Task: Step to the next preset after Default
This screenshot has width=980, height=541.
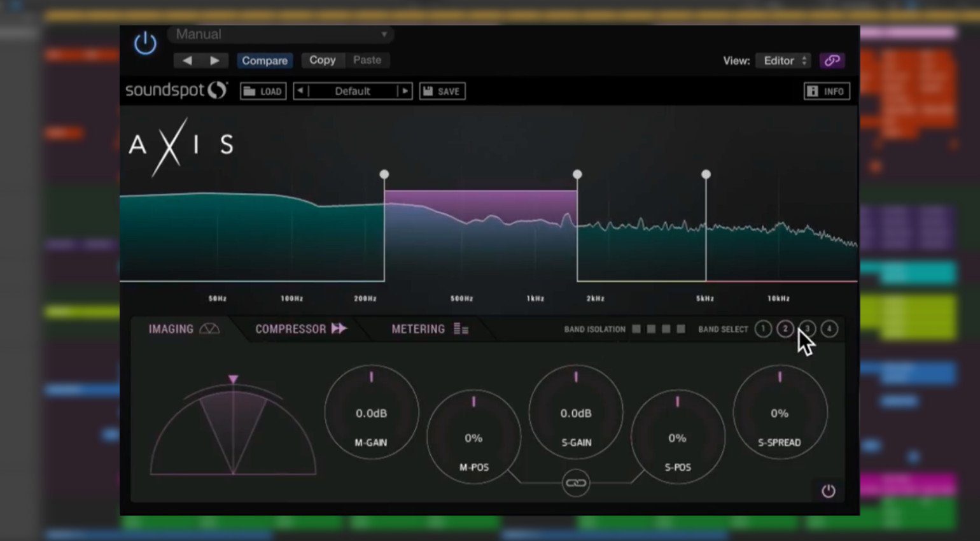Action: tap(405, 91)
